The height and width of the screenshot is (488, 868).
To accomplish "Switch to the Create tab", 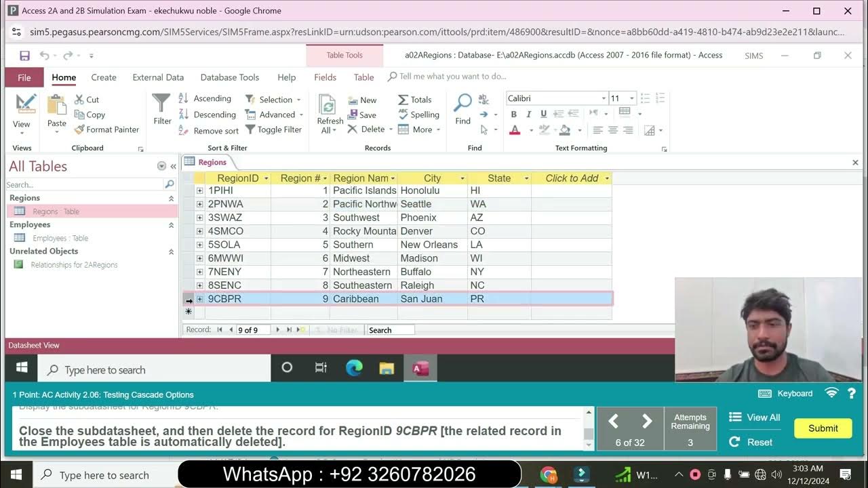I will (x=104, y=77).
